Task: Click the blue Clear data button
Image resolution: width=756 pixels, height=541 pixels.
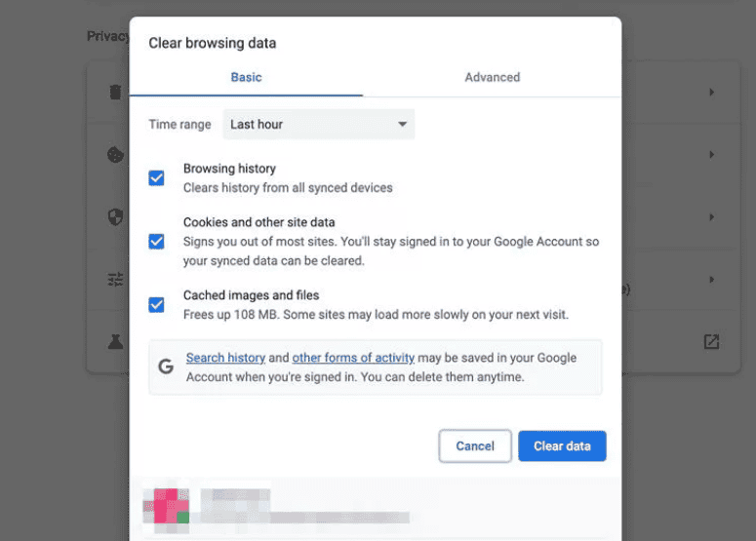Action: 562,445
